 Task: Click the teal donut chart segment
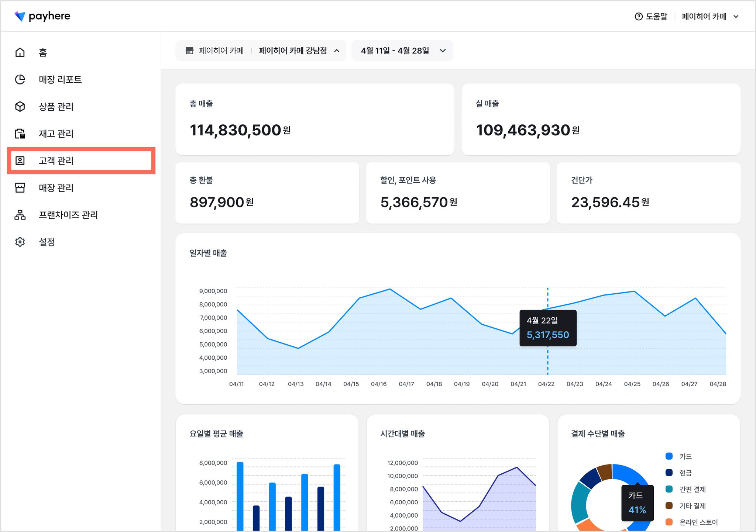pos(579,502)
